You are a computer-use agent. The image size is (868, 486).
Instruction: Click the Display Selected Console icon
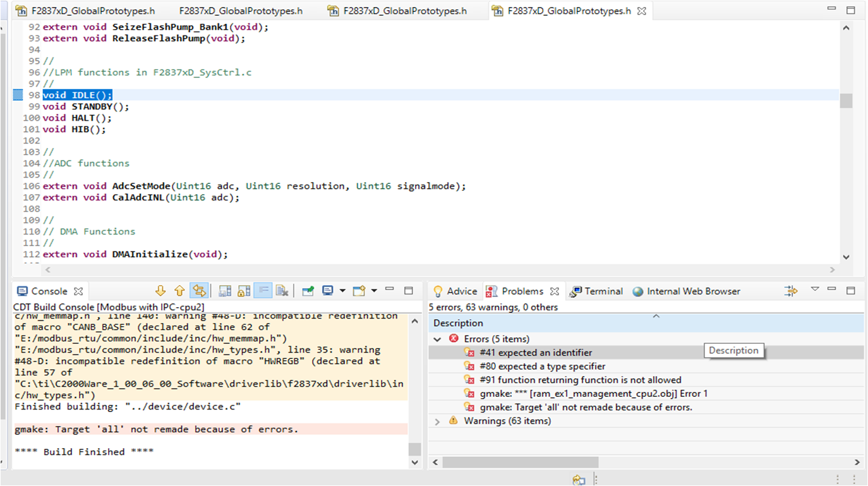(328, 290)
